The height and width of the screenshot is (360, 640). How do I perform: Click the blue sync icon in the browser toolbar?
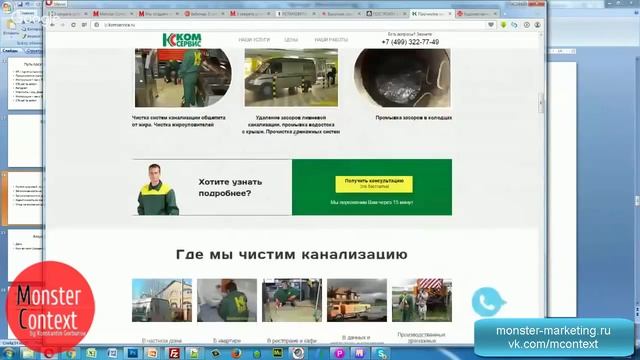514,25
